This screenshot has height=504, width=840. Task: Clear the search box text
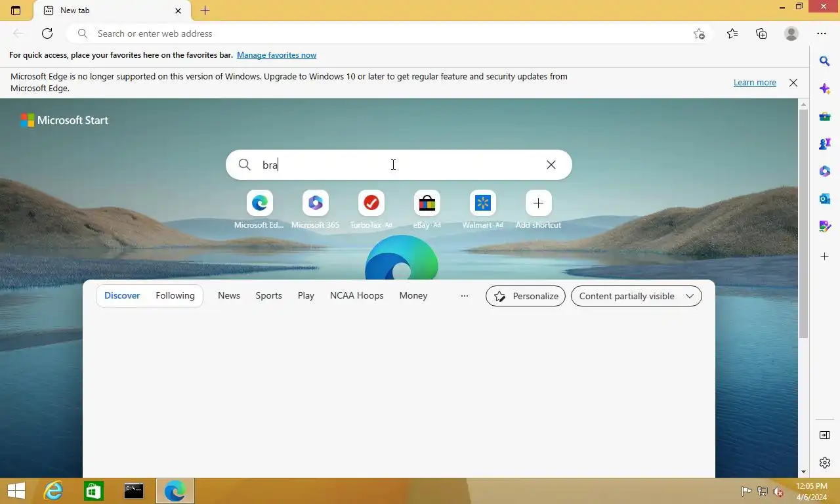pos(551,165)
